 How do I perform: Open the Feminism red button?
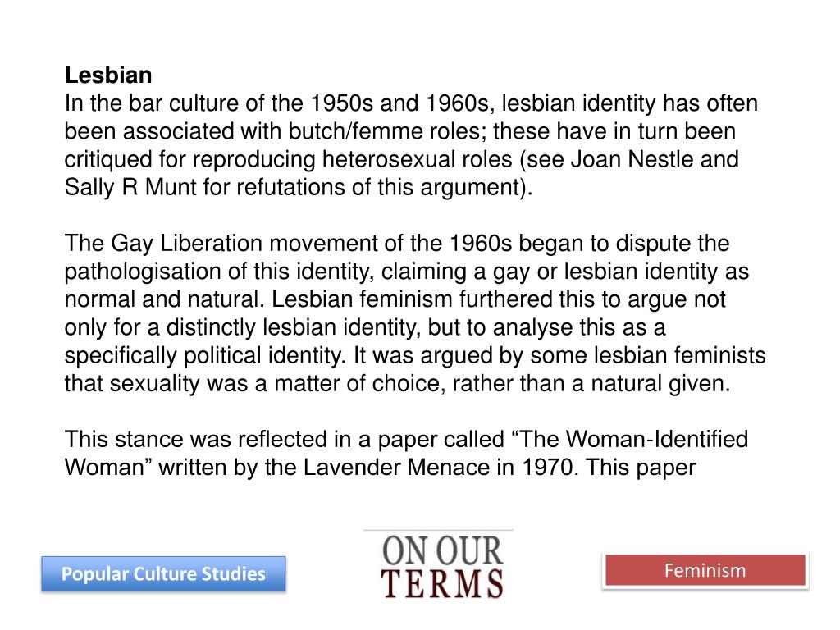point(705,571)
